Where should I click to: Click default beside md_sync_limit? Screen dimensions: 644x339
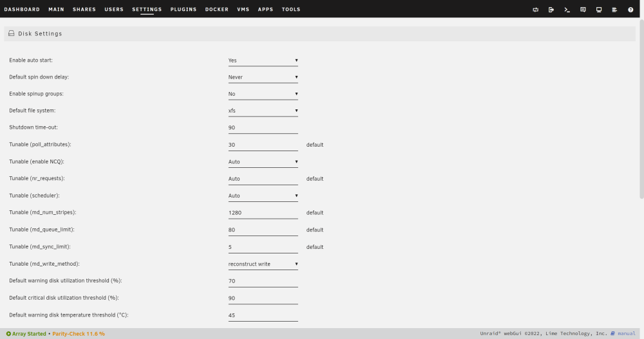(315, 247)
